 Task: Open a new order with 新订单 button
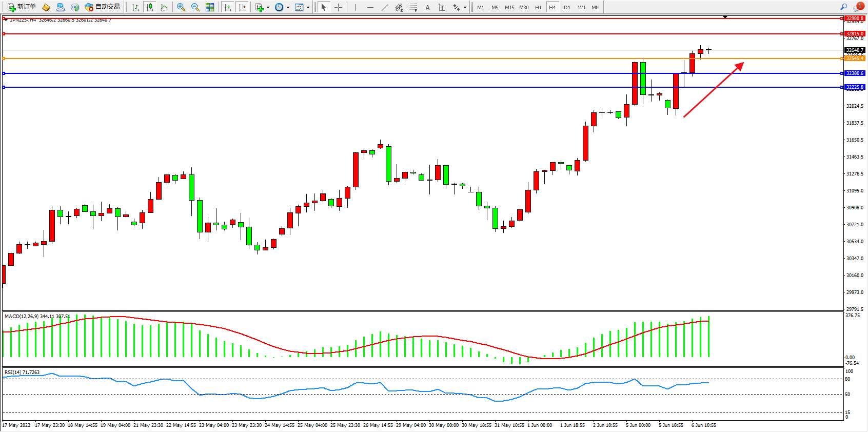coord(22,7)
